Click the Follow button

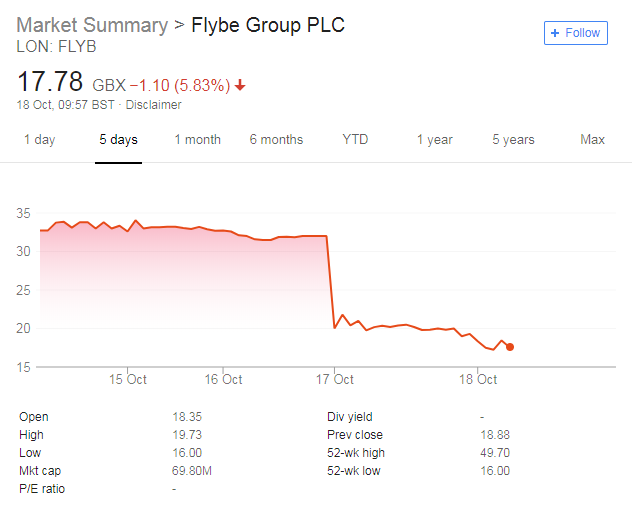click(x=575, y=33)
